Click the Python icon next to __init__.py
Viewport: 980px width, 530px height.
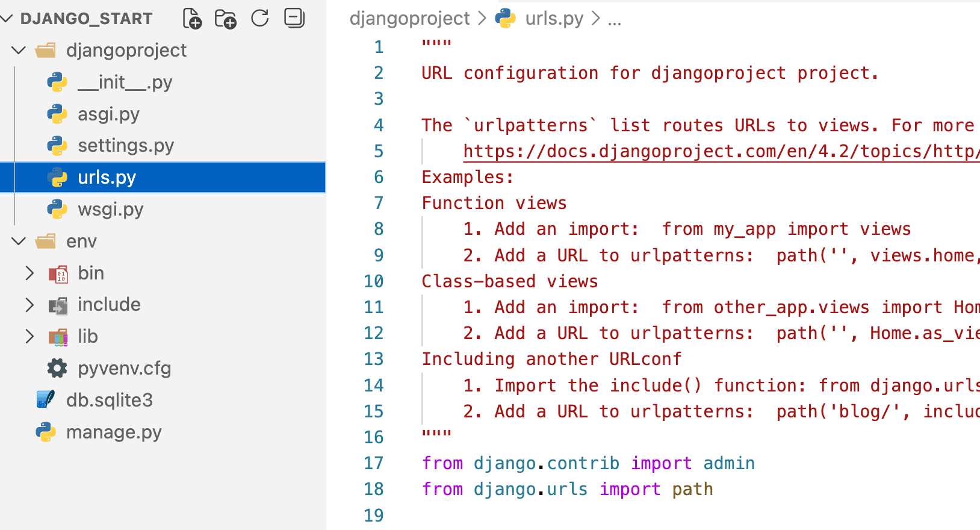coord(57,82)
